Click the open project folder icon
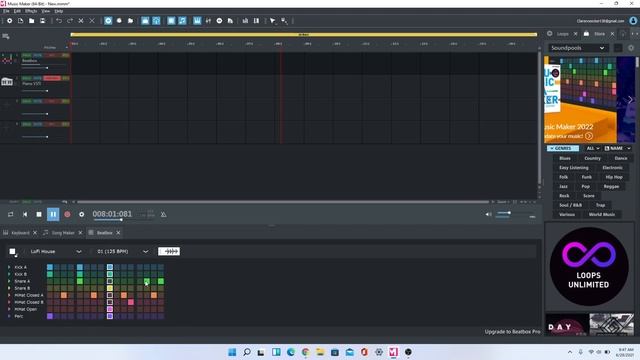The image size is (640, 360). 31,21
